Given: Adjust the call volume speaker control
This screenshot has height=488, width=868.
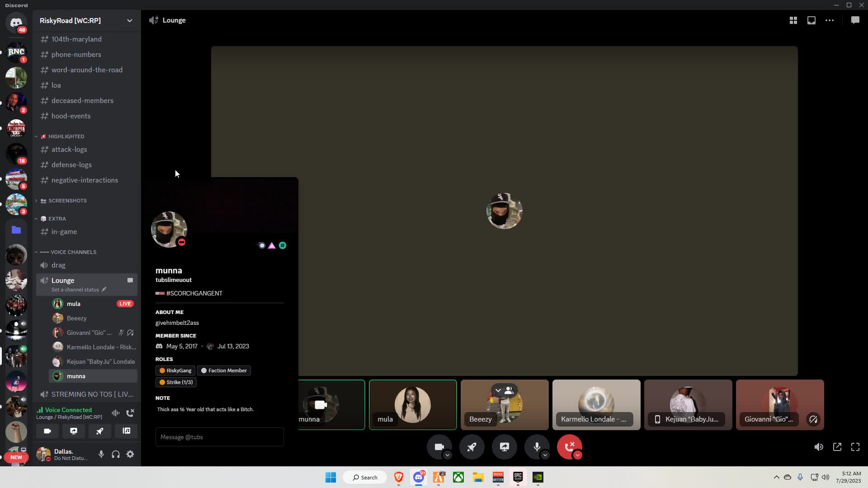Looking at the screenshot, I should (819, 447).
